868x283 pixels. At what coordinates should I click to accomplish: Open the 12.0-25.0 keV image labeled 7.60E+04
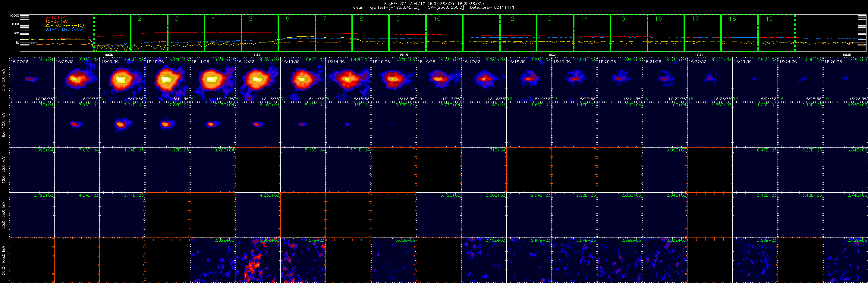77,169
